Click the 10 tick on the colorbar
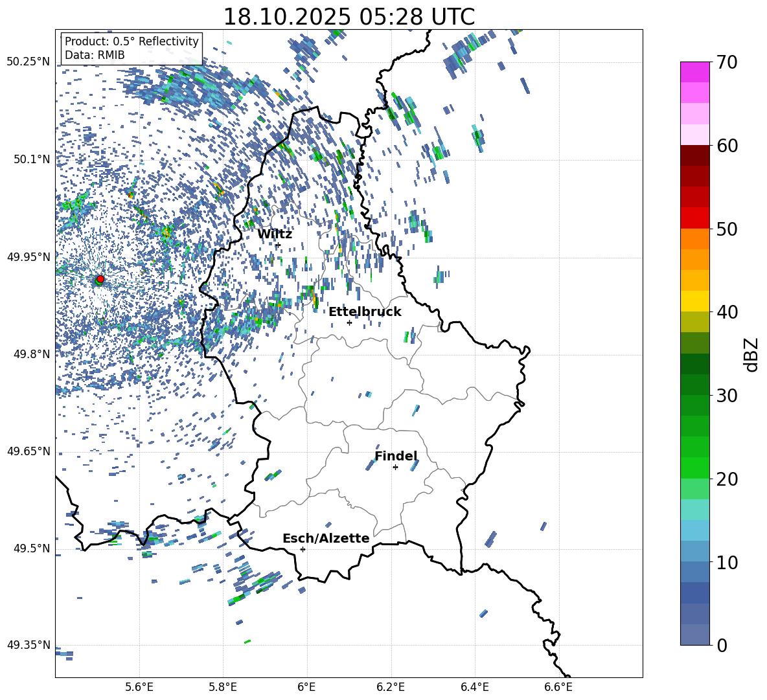The height and width of the screenshot is (700, 767). 727,562
